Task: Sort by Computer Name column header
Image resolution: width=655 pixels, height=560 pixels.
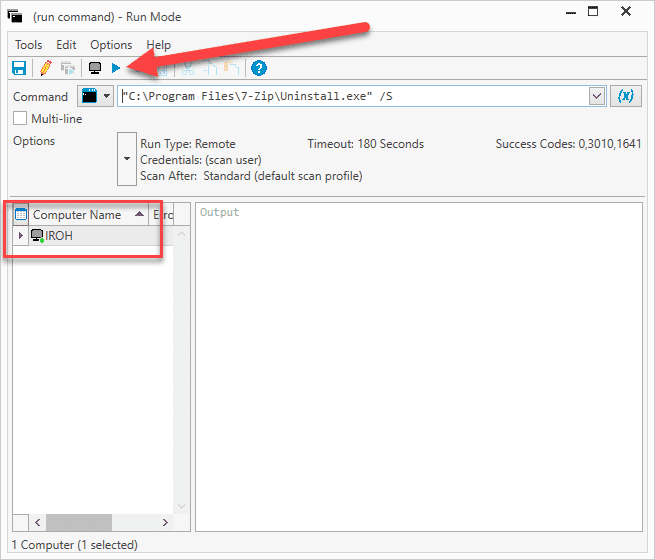Action: [x=88, y=215]
